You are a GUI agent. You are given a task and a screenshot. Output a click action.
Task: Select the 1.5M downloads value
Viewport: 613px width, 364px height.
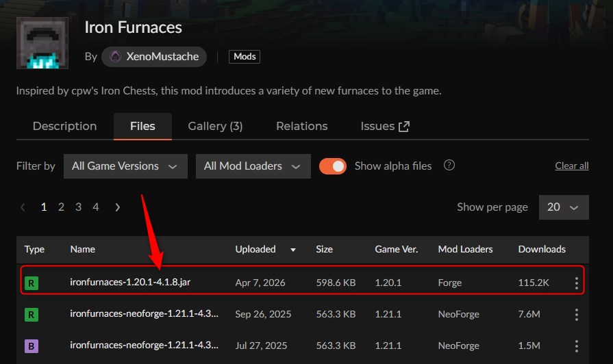(529, 346)
